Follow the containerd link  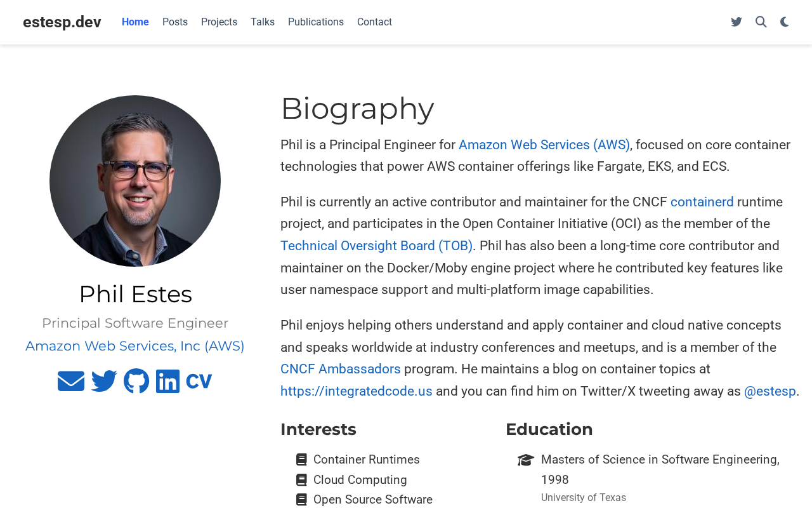pos(702,202)
